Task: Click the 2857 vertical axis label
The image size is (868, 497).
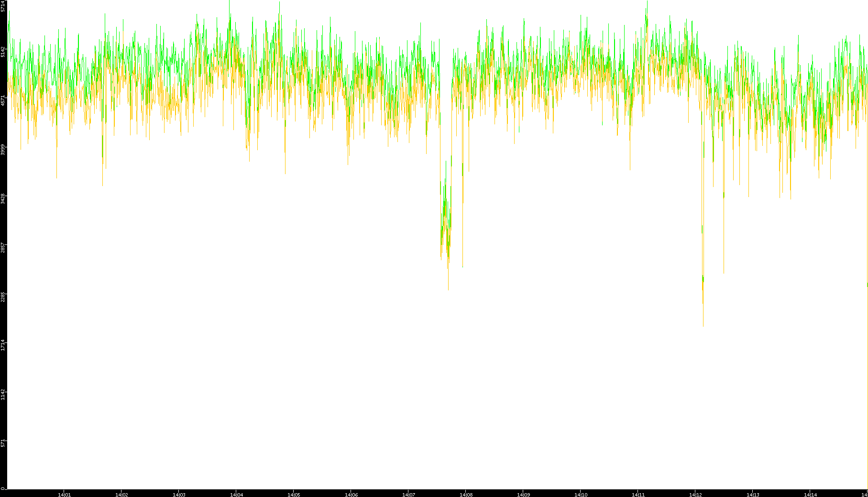Action: click(3, 248)
